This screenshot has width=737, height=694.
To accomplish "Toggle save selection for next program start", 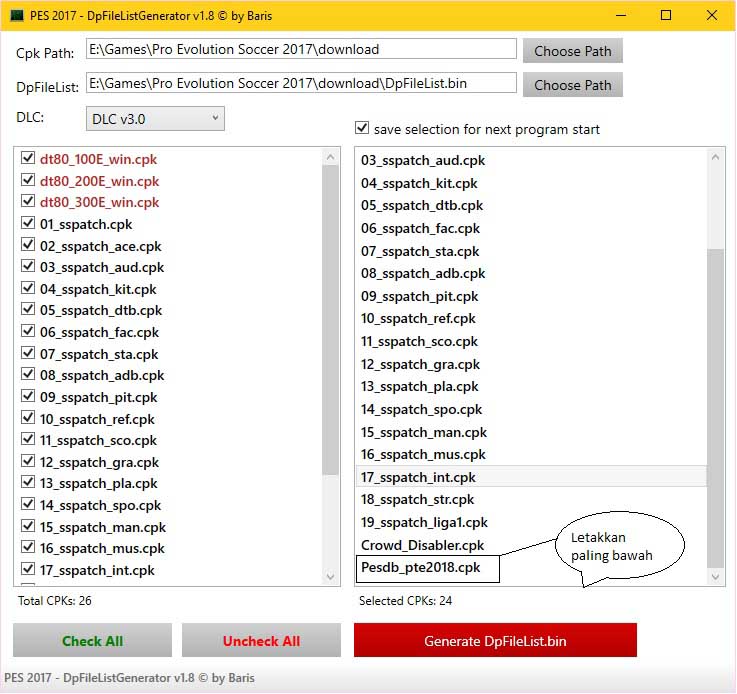I will pyautogui.click(x=362, y=128).
